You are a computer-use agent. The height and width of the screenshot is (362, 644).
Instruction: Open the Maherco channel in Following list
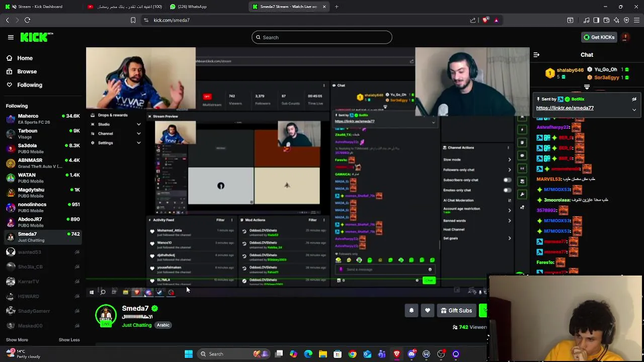[x=43, y=119]
